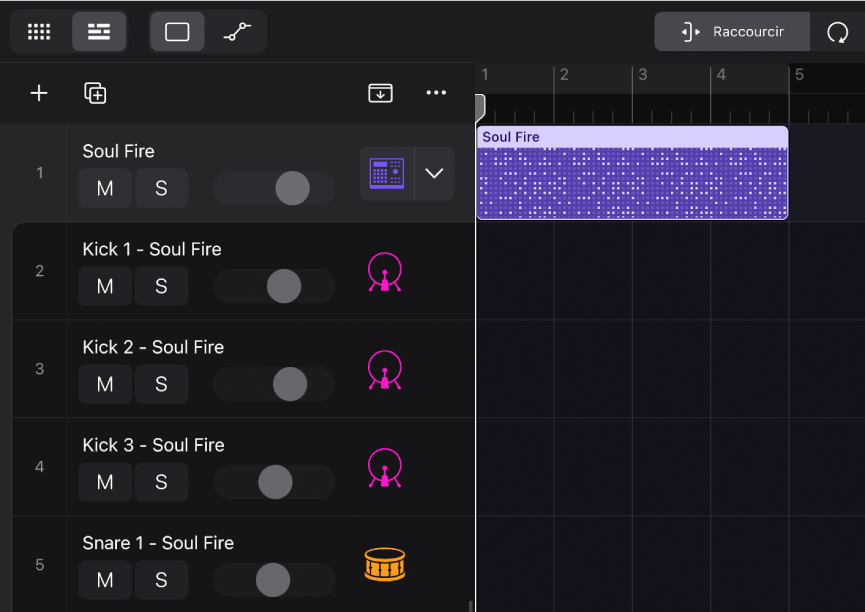Add a new track with the plus icon
Viewport: 865px width, 612px height.
coord(39,93)
